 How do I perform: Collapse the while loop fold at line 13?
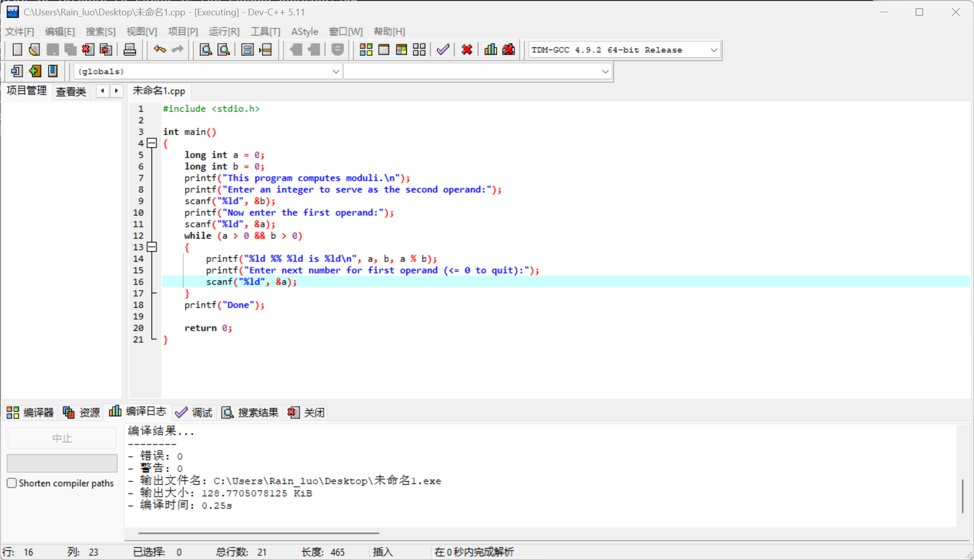tap(152, 247)
